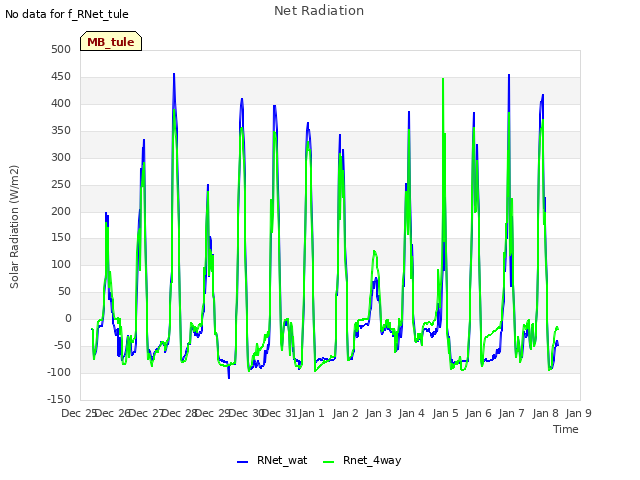Click the blue RNet_wat legend swatch
Image resolution: width=640 pixels, height=480 pixels.
(x=242, y=462)
